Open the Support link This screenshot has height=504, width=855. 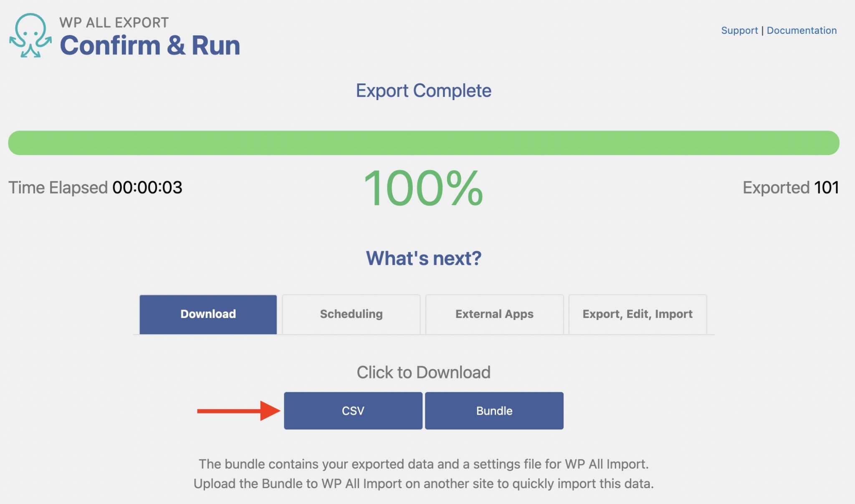click(x=739, y=30)
